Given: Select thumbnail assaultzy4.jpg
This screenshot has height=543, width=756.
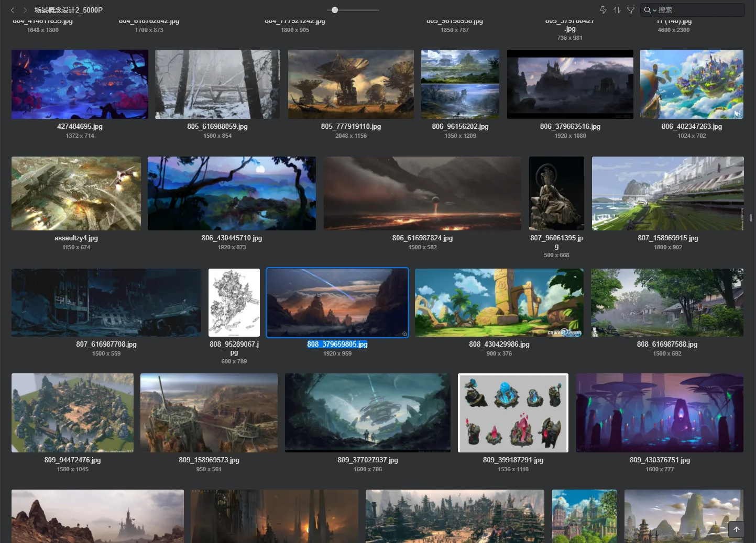Looking at the screenshot, I should click(x=76, y=193).
